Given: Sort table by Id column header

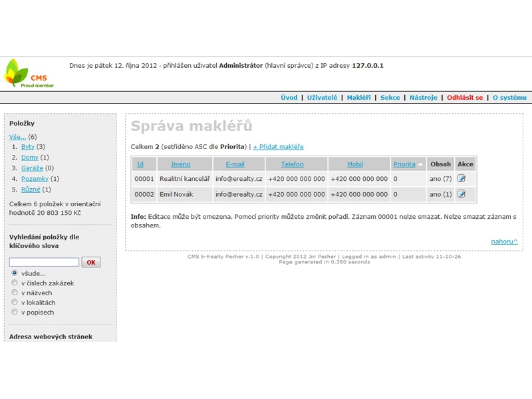Looking at the screenshot, I should (140, 164).
